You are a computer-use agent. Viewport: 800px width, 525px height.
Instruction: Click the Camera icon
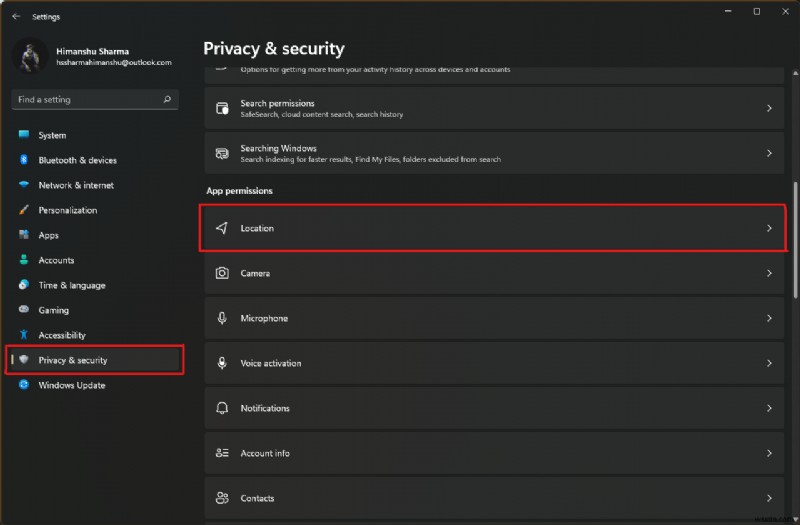(x=222, y=273)
